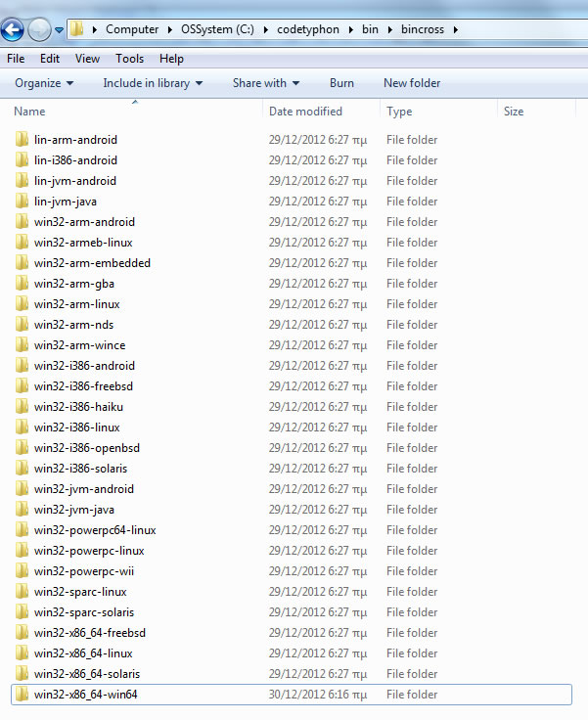
Task: Select the win32-i386-android folder icon
Action: pyautogui.click(x=22, y=366)
